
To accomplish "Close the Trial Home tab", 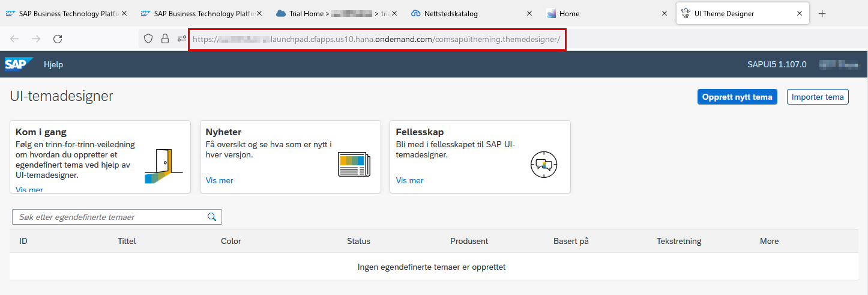I will pos(394,13).
